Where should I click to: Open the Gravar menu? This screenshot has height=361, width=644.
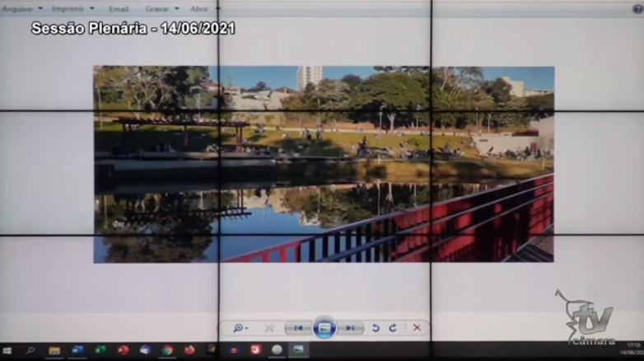pos(157,9)
